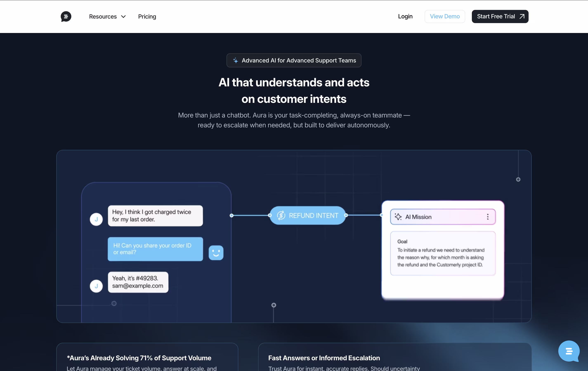
Task: Click the Goal description box
Action: pyautogui.click(x=443, y=253)
